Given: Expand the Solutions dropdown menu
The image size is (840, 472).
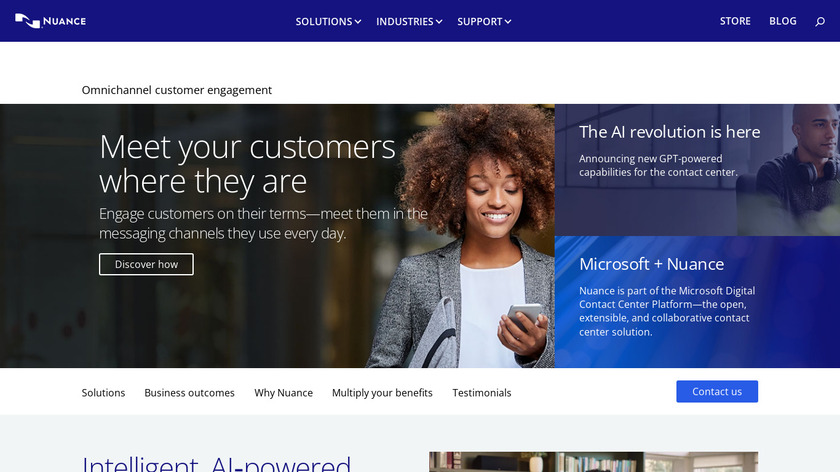Looking at the screenshot, I should coord(328,21).
